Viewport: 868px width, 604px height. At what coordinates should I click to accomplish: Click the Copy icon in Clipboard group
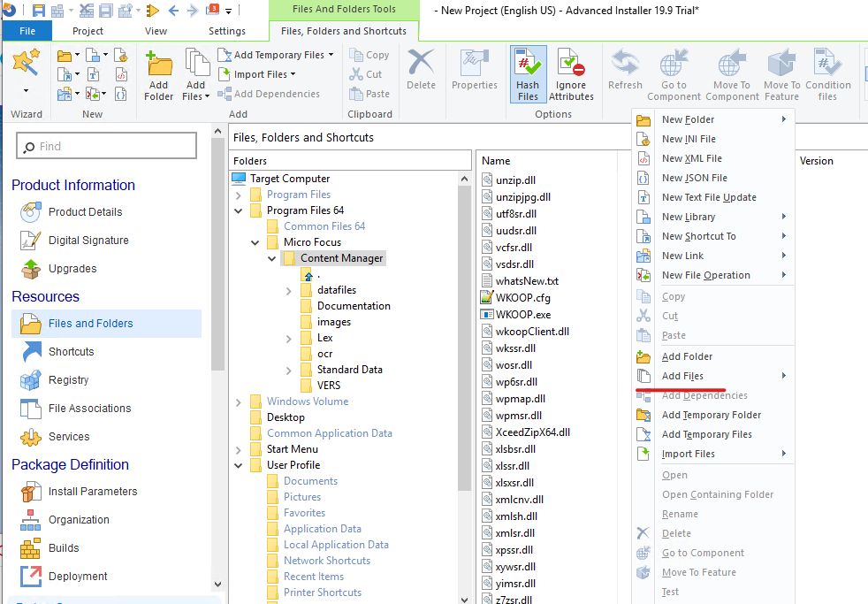click(x=368, y=54)
